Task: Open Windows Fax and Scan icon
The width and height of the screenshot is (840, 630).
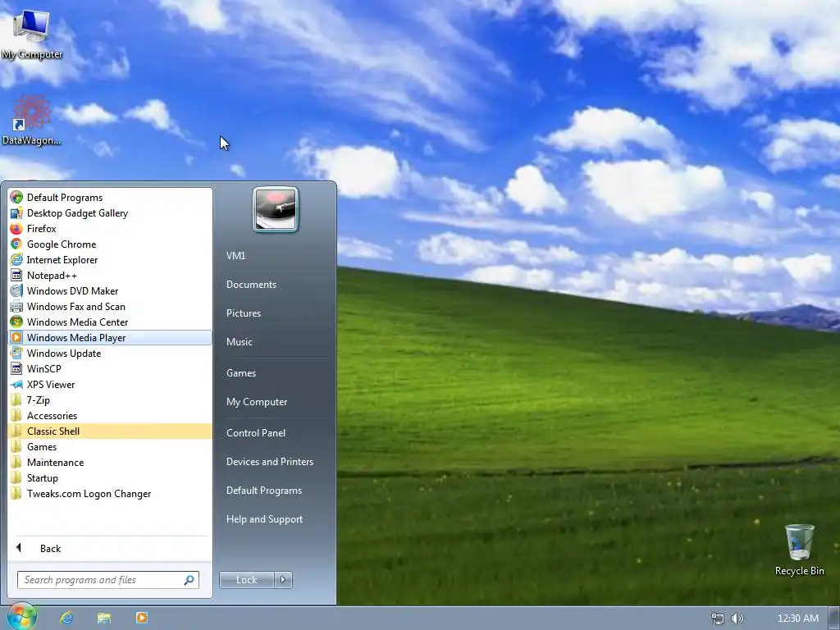Action: pyautogui.click(x=16, y=307)
